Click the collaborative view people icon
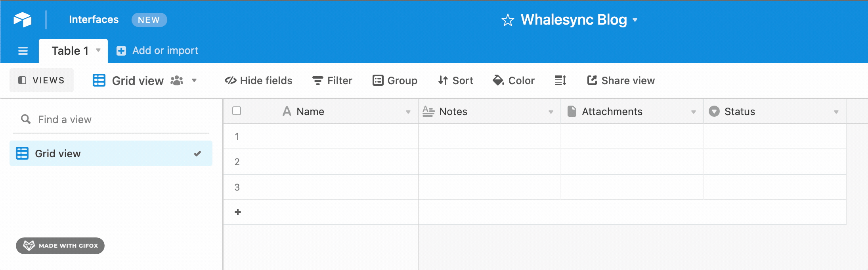The image size is (868, 270). 177,81
